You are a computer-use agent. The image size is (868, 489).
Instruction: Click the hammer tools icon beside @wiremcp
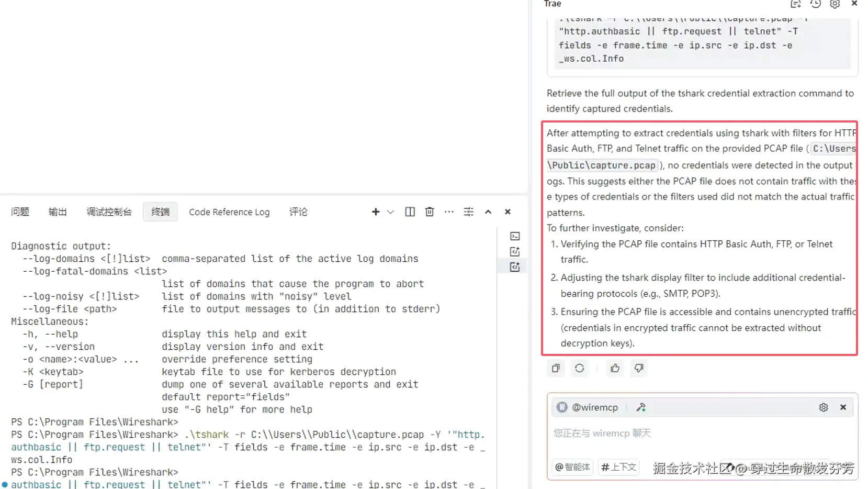click(x=641, y=407)
